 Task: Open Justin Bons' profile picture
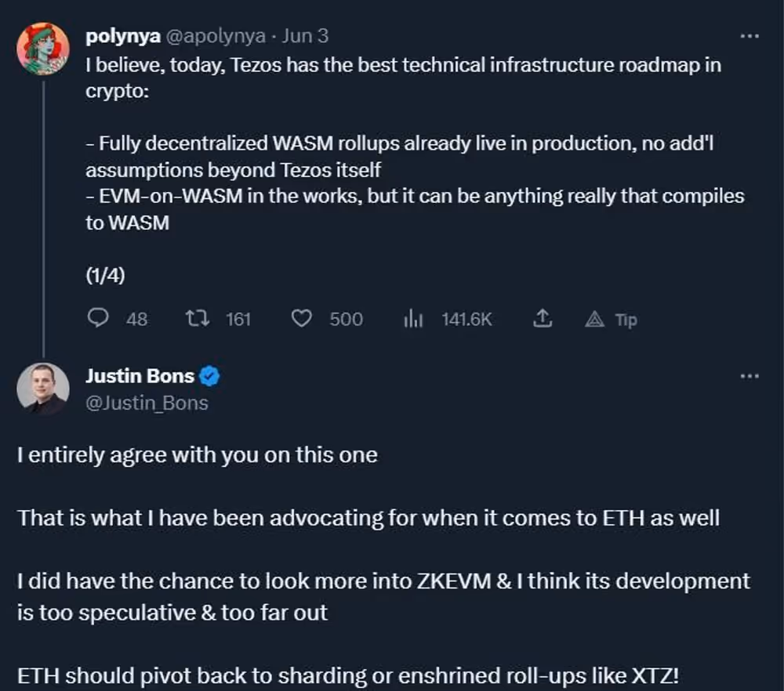43,389
